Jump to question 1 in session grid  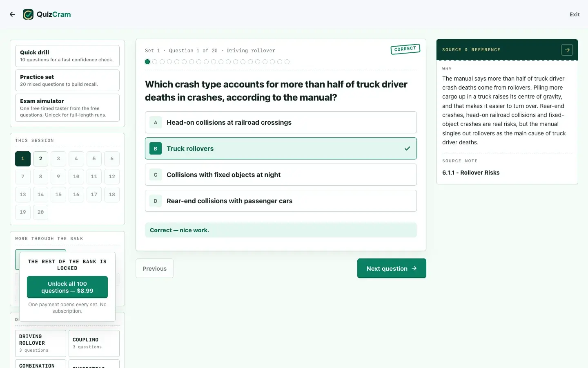click(x=23, y=159)
